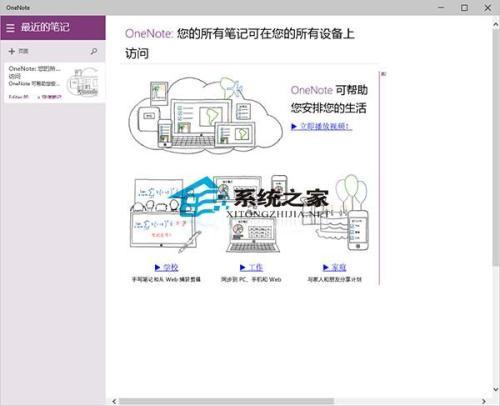Click the cloud devices illustration
Image resolution: width=500 pixels, height=406 pixels.
(x=206, y=115)
